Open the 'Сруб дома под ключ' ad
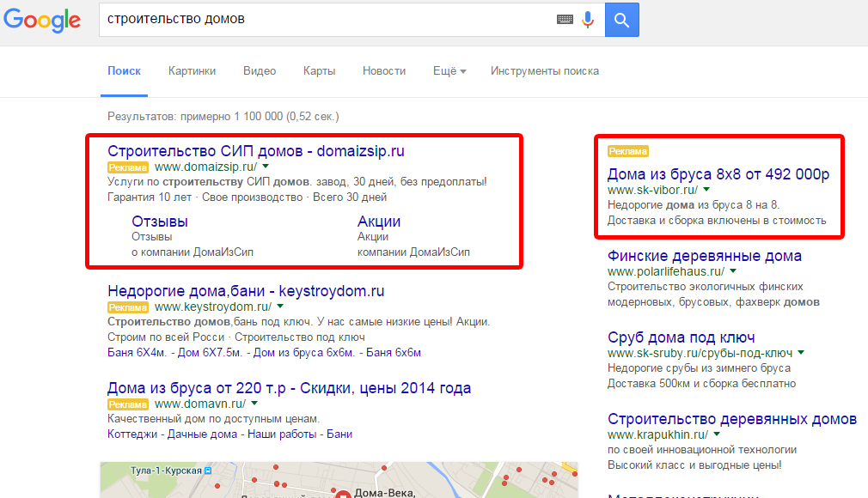This screenshot has height=498, width=868. 681,337
